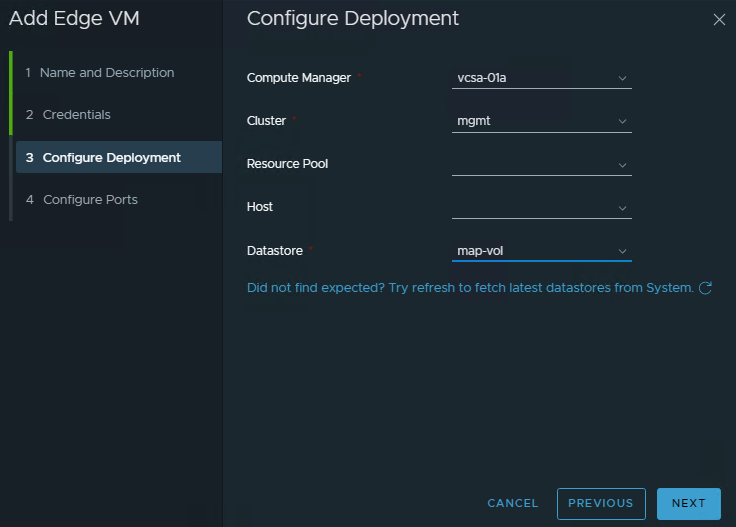Click the Datastore field label
736x527 pixels.
click(275, 250)
